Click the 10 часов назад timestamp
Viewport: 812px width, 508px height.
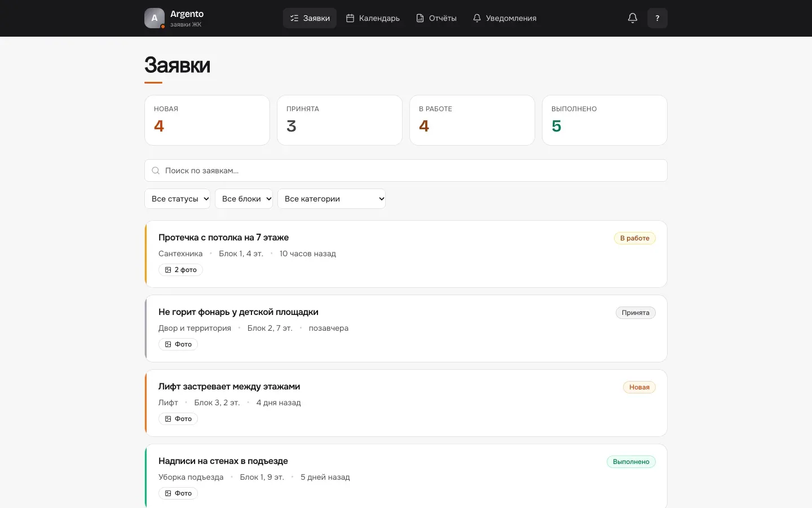[308, 253]
